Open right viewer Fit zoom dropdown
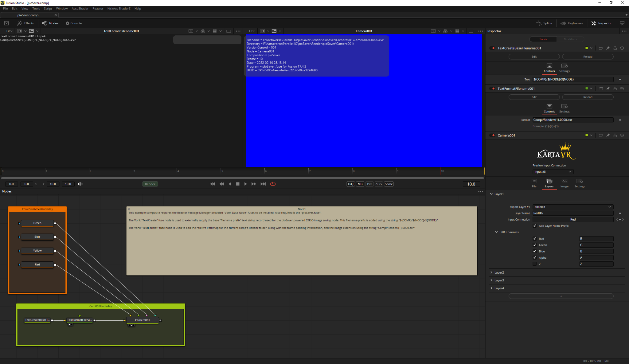629x364 pixels. point(252,31)
